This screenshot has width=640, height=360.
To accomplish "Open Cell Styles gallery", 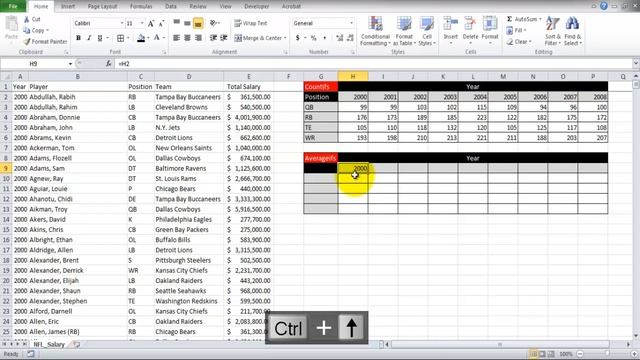I will click(x=427, y=31).
